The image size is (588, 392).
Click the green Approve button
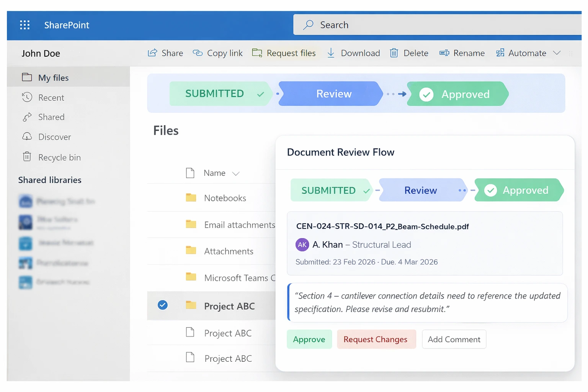pyautogui.click(x=309, y=339)
